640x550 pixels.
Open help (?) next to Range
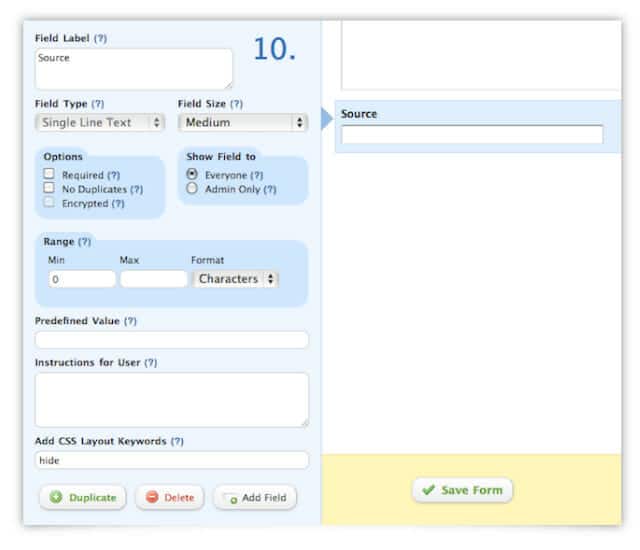click(84, 242)
